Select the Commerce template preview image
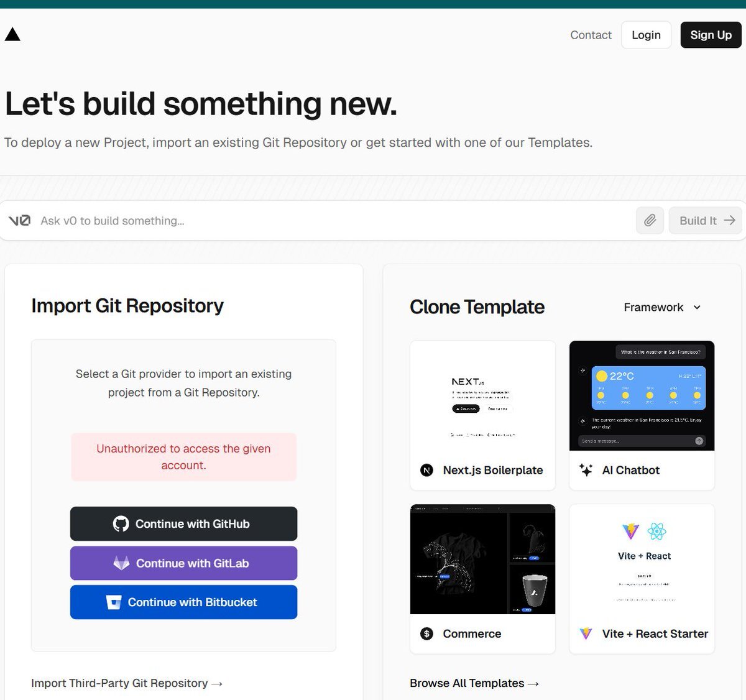This screenshot has height=700, width=746. coord(482,559)
